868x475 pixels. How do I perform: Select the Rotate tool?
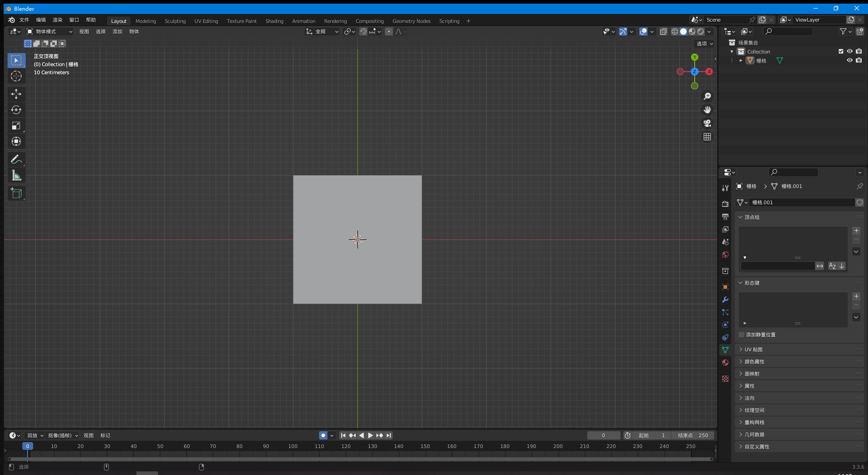click(16, 110)
